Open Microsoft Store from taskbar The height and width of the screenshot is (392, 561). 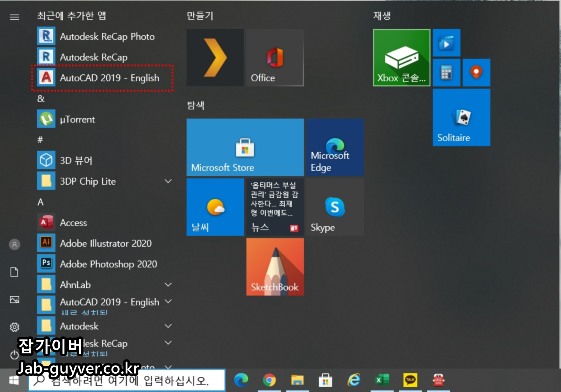[325, 380]
